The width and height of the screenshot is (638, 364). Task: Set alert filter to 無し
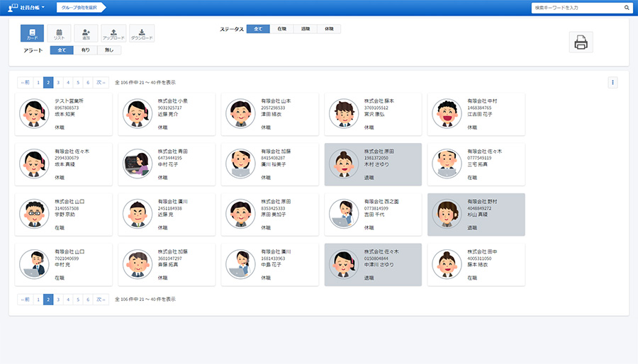click(x=108, y=50)
